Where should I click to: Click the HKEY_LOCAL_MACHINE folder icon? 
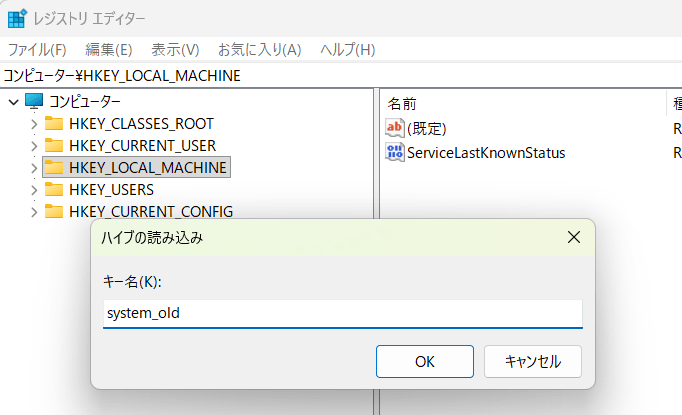coord(54,167)
